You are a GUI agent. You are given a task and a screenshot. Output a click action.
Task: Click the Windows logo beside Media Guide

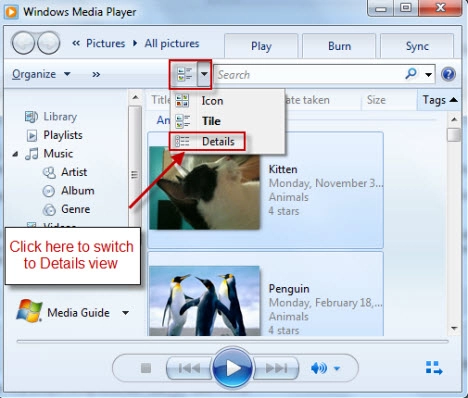tap(29, 311)
